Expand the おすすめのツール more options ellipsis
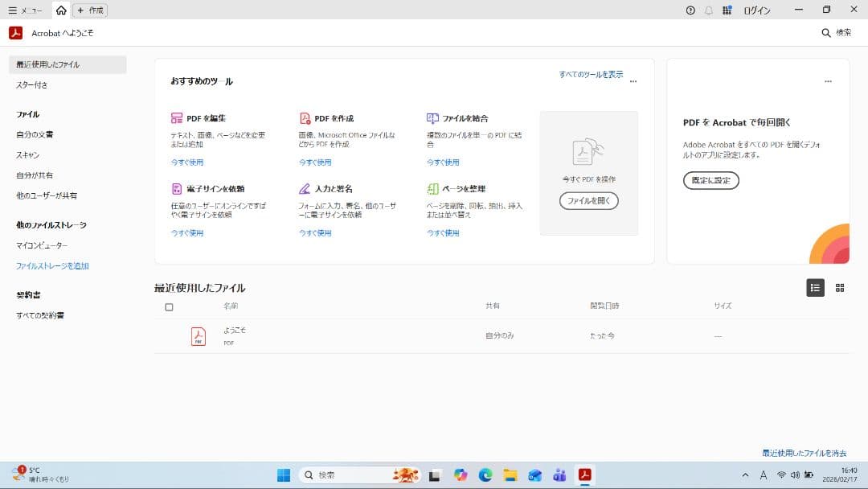 tap(633, 81)
